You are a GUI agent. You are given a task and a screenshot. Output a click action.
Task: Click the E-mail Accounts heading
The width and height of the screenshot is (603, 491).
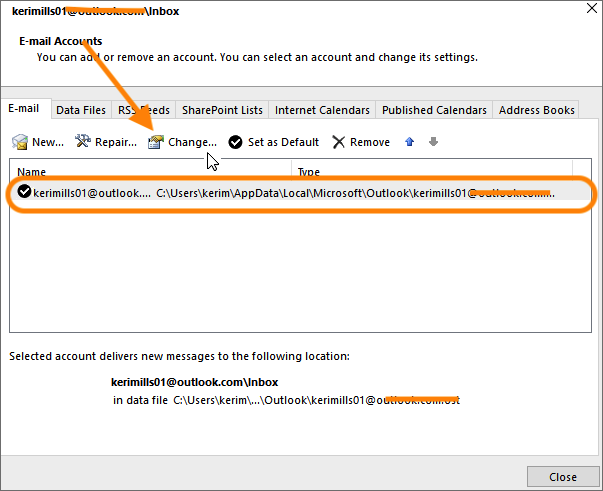[61, 41]
